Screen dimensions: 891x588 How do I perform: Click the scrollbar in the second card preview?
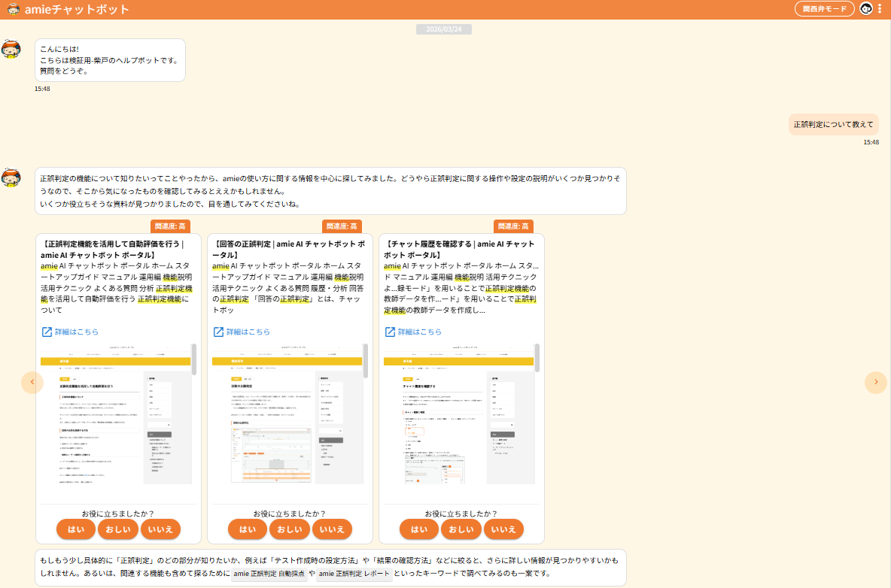(x=366, y=361)
